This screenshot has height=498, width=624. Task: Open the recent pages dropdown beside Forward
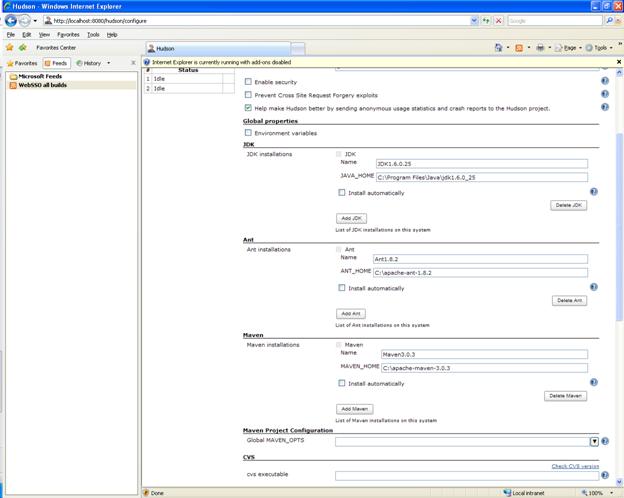pos(35,21)
